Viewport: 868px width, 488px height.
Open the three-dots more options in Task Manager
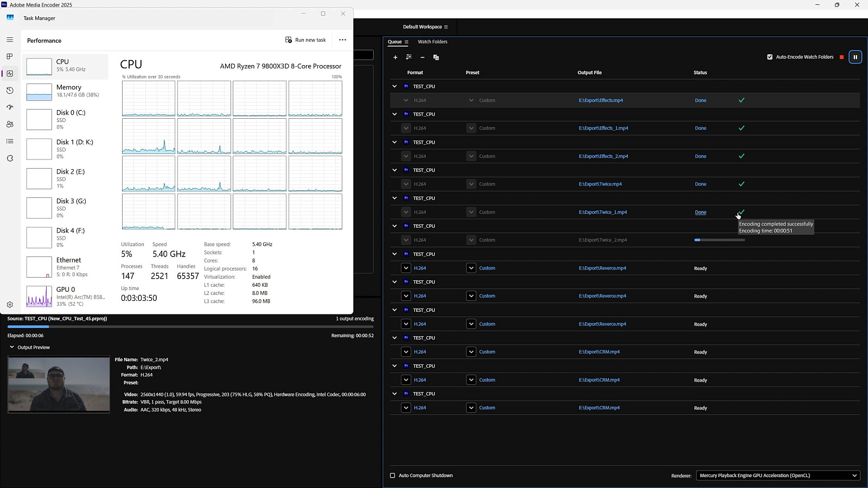(342, 40)
